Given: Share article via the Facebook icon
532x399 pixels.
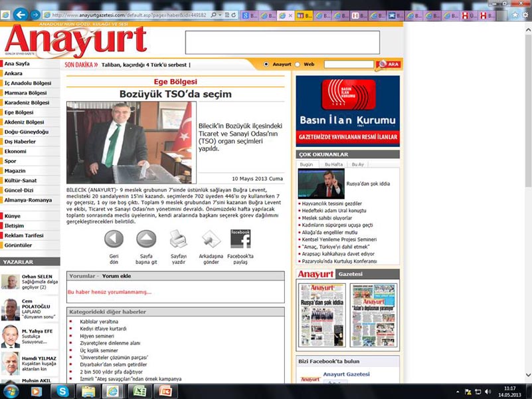Looking at the screenshot, I should click(240, 239).
